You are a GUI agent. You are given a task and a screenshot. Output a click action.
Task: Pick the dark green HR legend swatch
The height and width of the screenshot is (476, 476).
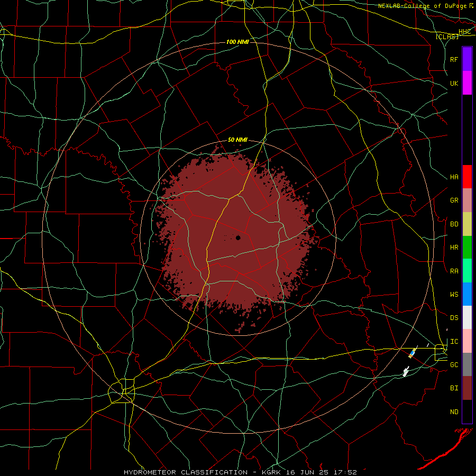click(x=467, y=248)
